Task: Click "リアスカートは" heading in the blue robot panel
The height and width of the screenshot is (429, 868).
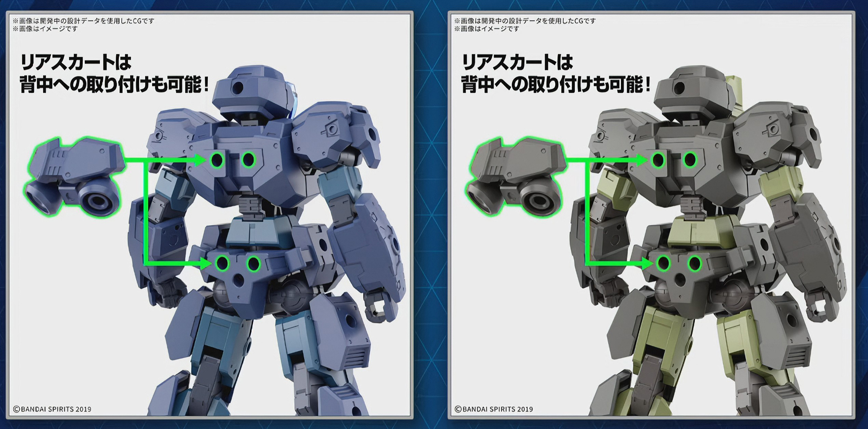Action: tap(75, 62)
